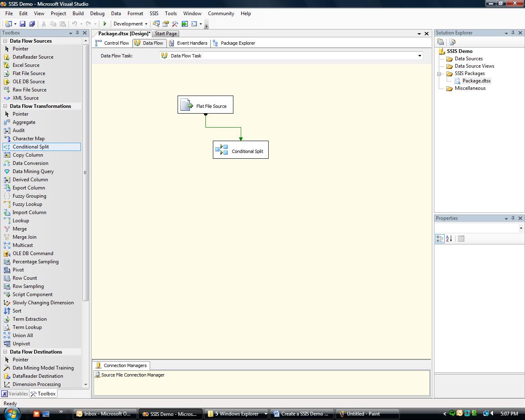
Task: Open the Data Flow Task dropdown
Action: [x=420, y=56]
